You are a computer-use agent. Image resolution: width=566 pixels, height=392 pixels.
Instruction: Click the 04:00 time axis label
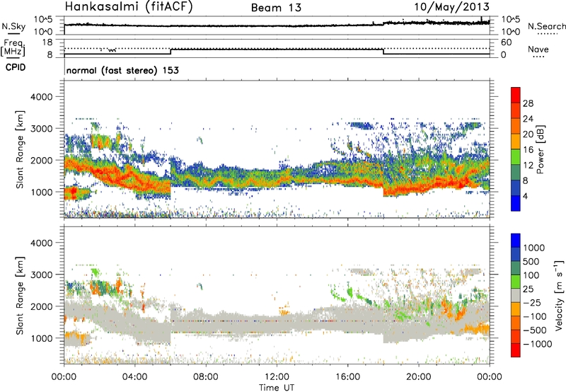(135, 377)
